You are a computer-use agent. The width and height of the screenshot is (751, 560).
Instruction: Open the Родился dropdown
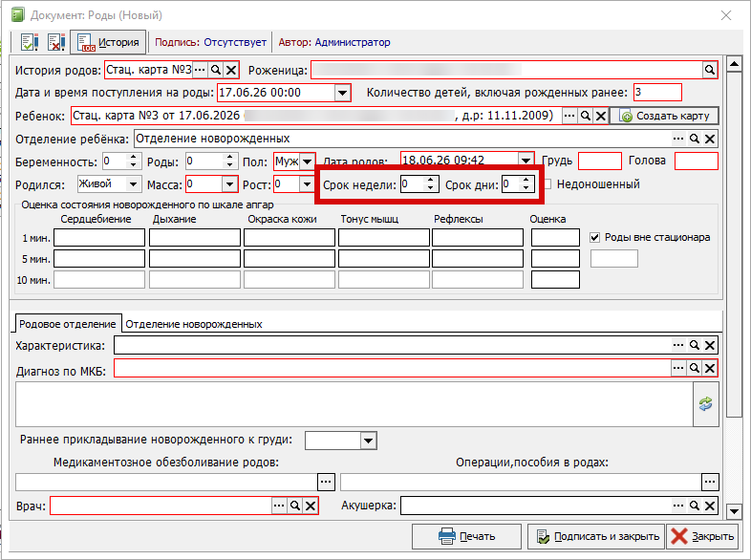[x=133, y=183]
